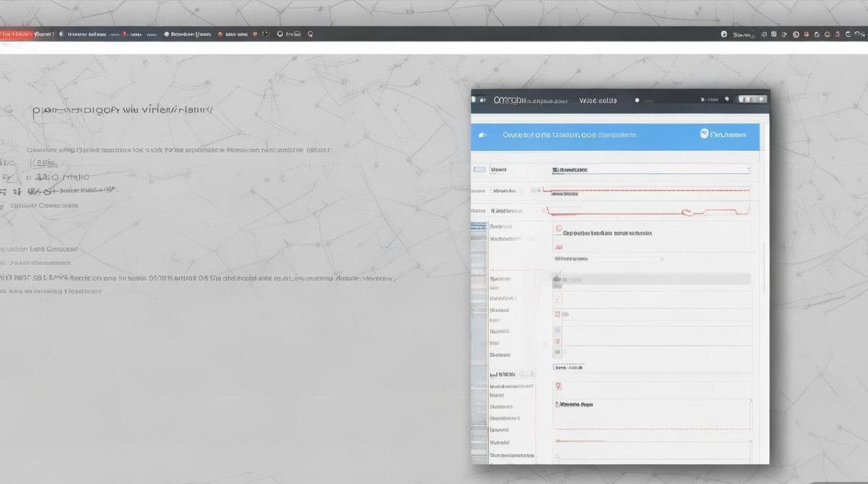Screen dimensions: 868x484
Task: Click the gray highlighted row in the dialog form
Action: tap(651, 279)
